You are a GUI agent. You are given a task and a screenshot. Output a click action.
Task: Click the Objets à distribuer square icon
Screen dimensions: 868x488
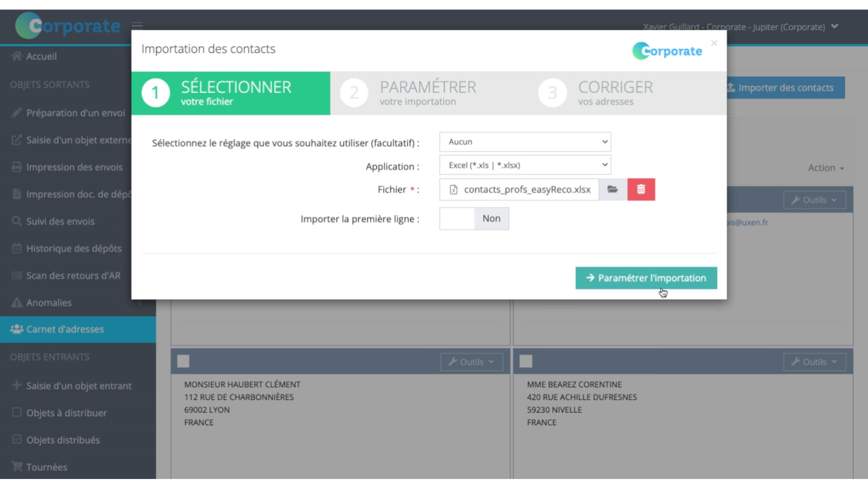click(17, 412)
